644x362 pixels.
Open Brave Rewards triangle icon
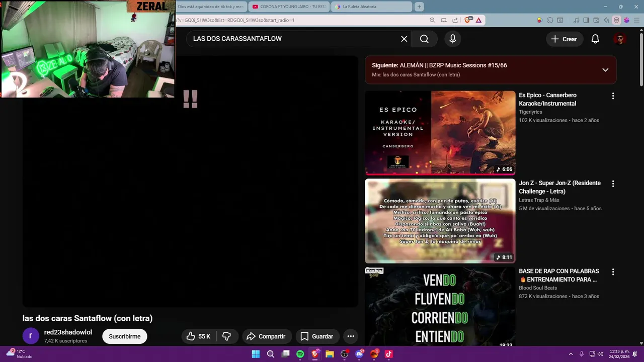[x=478, y=20]
